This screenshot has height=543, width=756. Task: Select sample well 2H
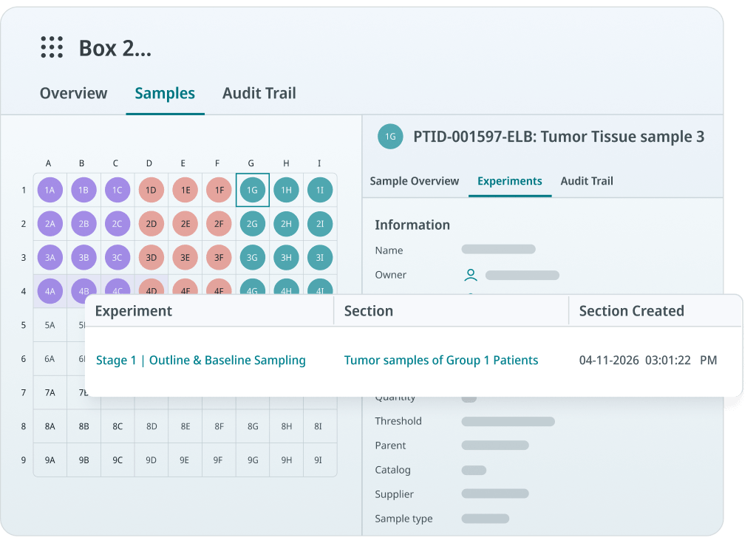[287, 224]
